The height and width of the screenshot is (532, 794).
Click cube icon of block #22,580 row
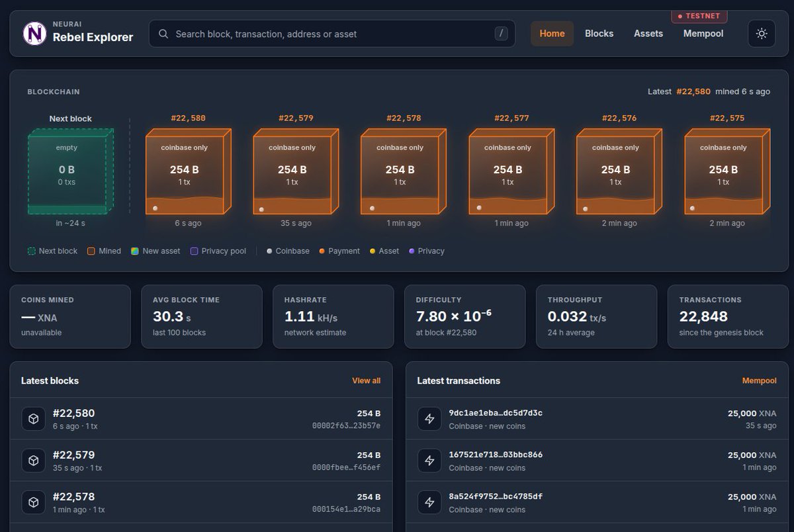tap(33, 419)
